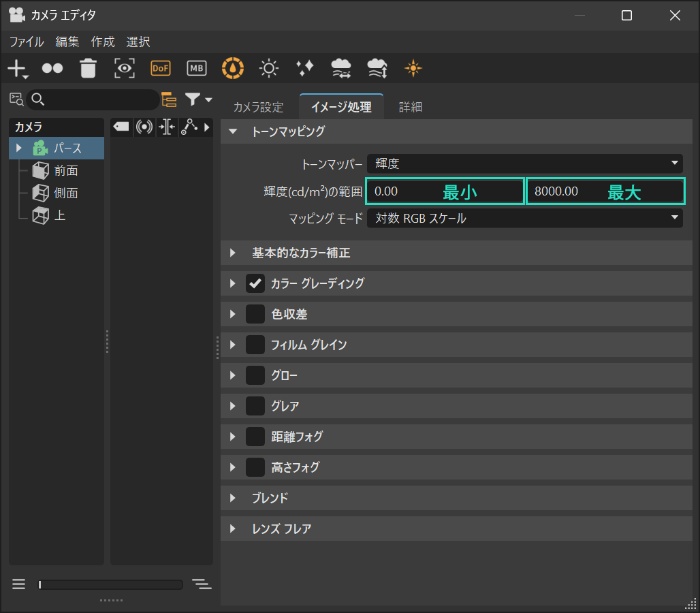Click the sparkles glow effect icon
The width and height of the screenshot is (700, 613).
click(305, 68)
